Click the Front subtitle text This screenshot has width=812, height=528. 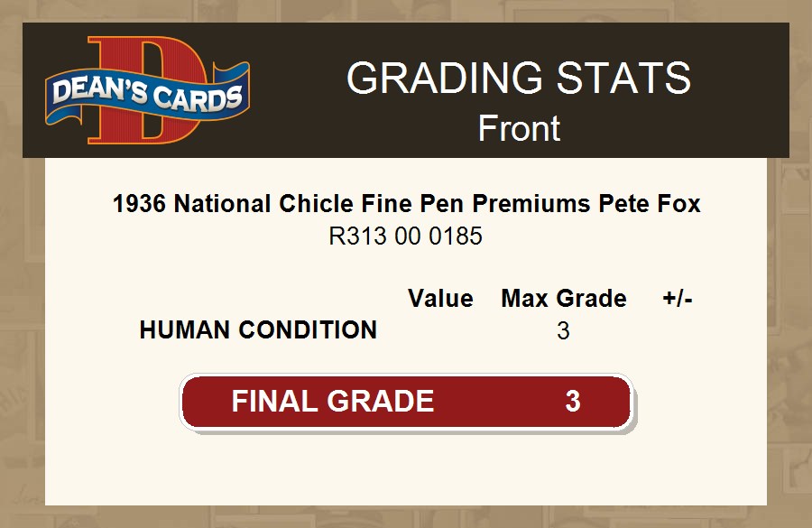tap(519, 128)
